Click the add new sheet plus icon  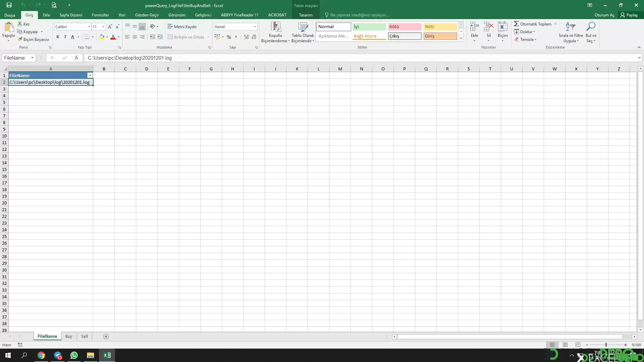pos(106,337)
